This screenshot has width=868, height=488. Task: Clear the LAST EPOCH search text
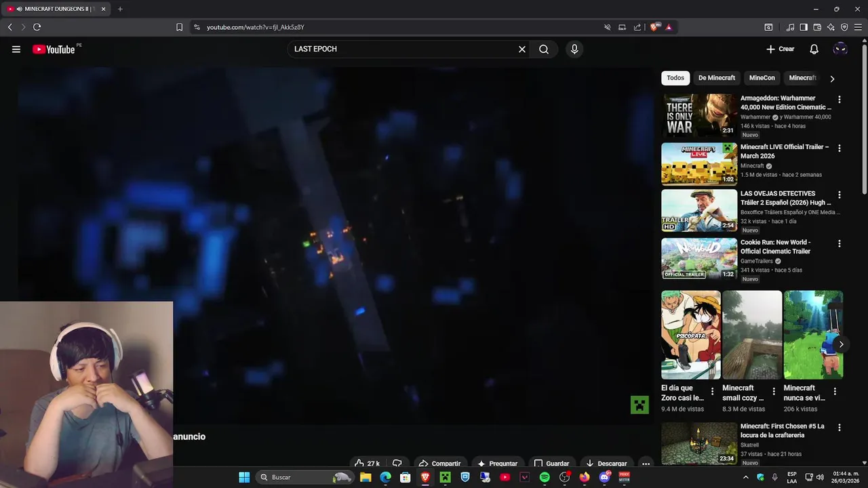[522, 49]
